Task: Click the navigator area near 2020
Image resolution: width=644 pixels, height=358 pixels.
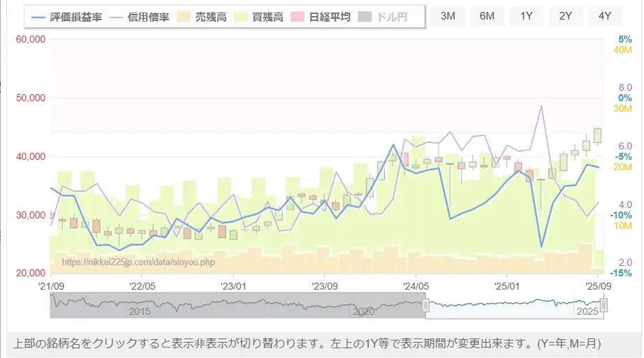Action: click(x=363, y=311)
